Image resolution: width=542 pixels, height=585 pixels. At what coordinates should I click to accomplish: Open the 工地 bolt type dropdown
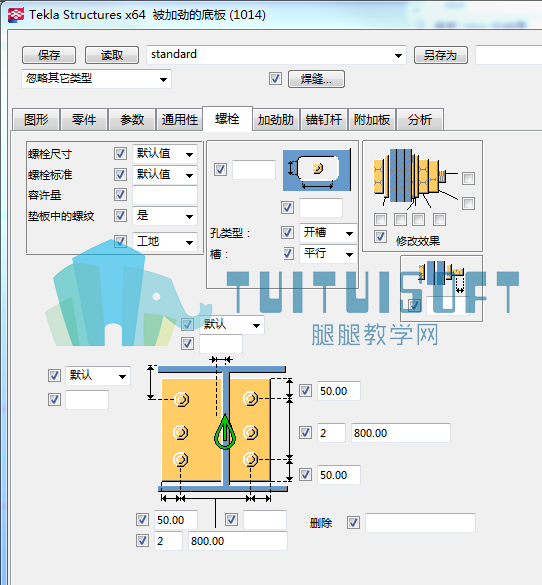165,242
